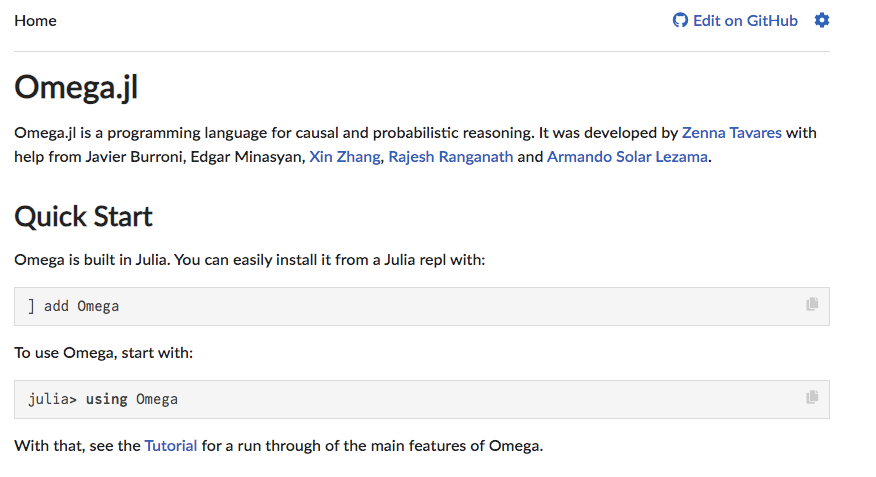Open the settings gear icon

click(822, 21)
